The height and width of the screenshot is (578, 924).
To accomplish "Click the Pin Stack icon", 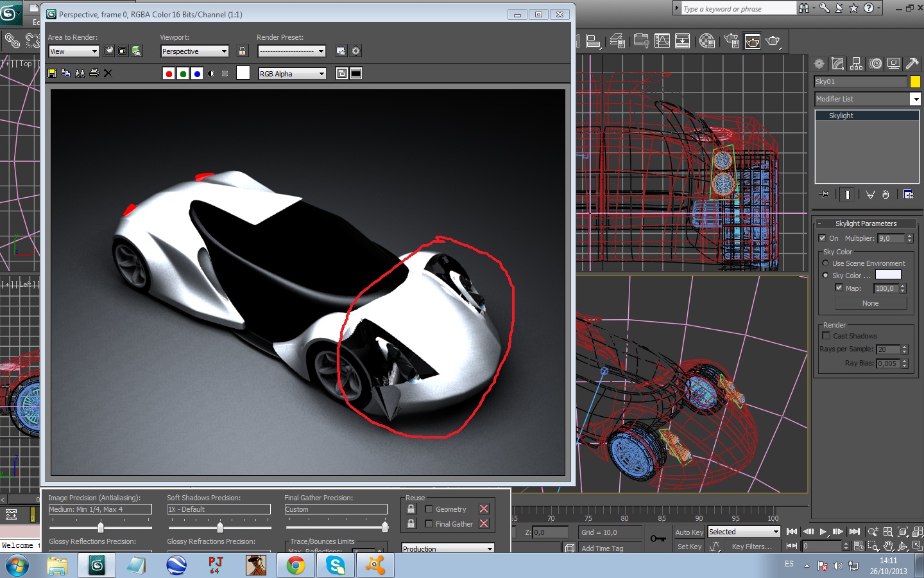I will coord(825,195).
